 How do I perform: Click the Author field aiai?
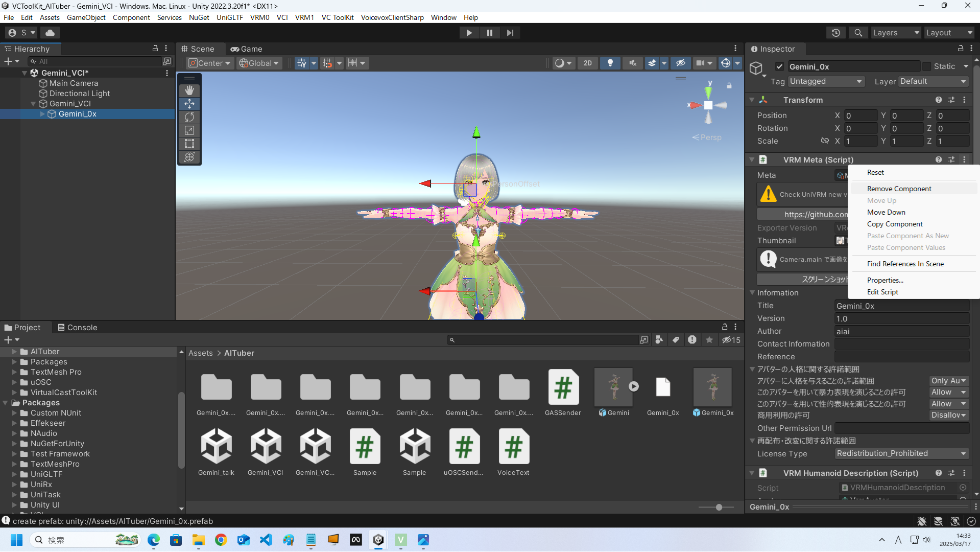tap(902, 331)
